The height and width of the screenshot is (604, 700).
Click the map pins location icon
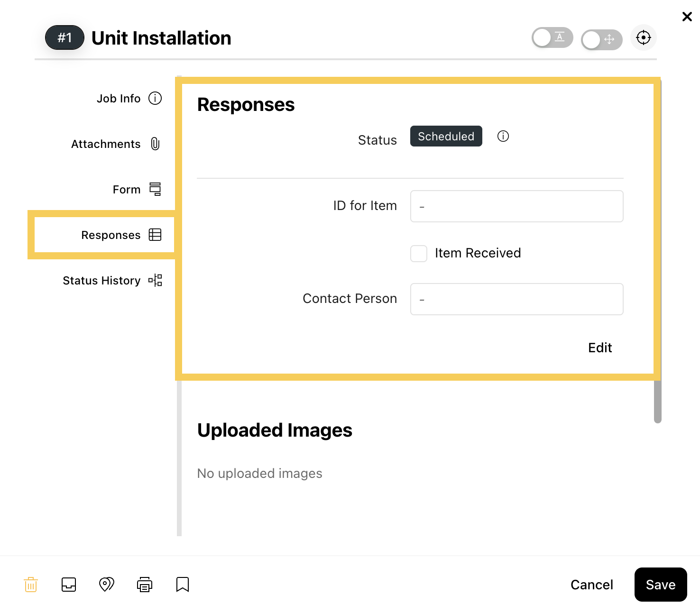107,585
